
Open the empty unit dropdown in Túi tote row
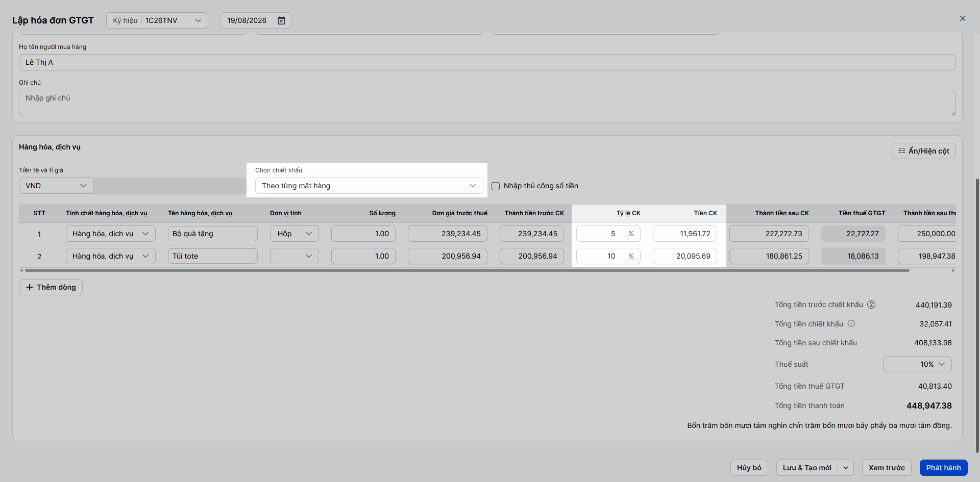tap(295, 256)
